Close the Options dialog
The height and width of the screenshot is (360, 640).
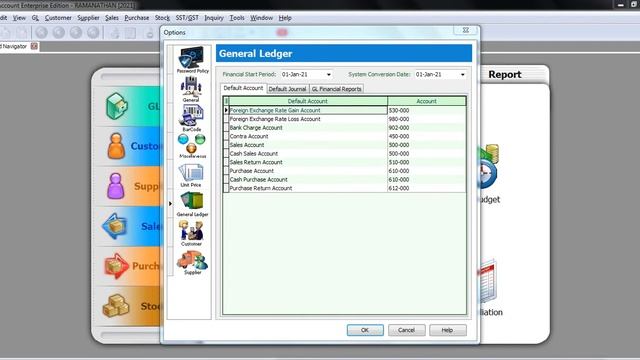466,31
